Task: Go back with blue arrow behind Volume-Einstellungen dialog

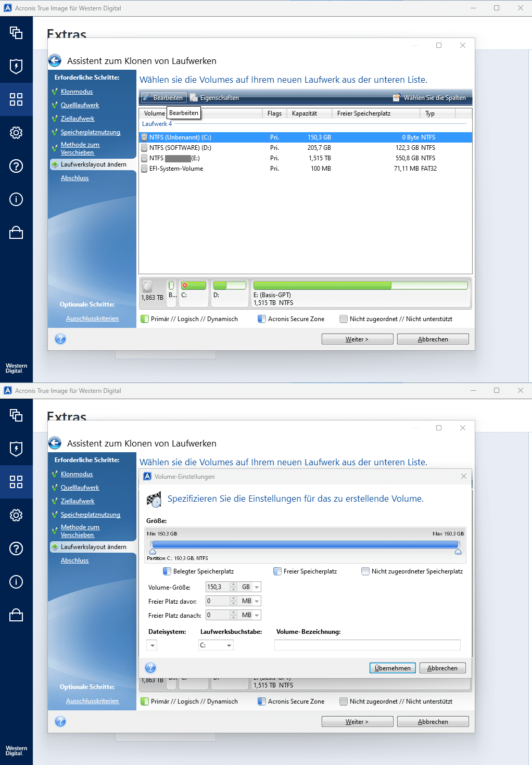Action: tap(55, 443)
